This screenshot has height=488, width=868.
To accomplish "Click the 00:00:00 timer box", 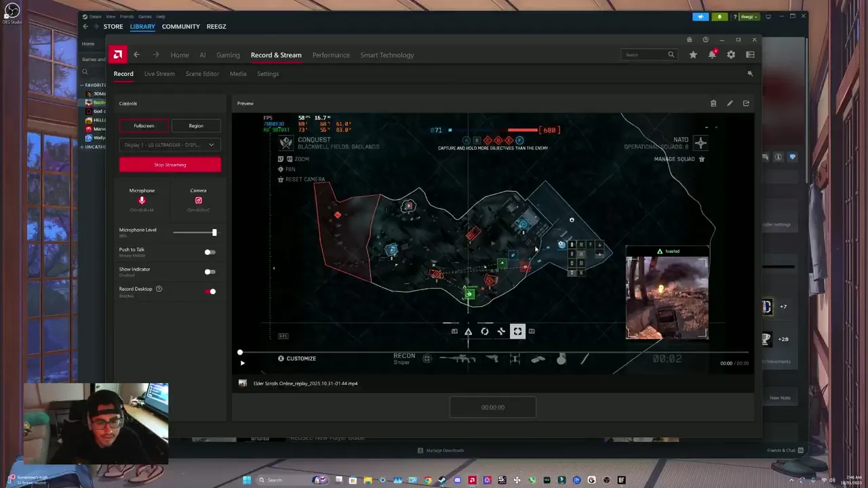I will click(493, 407).
